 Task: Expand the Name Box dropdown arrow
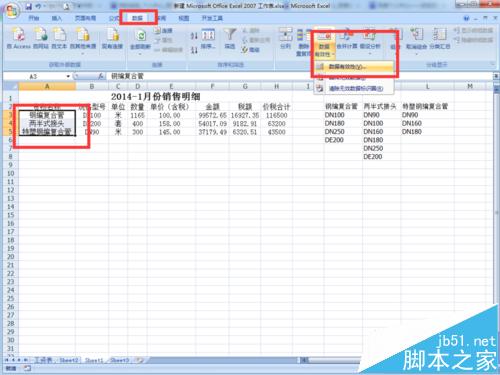coord(68,77)
